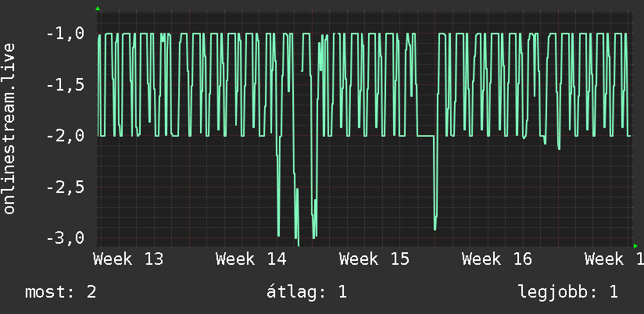The width and height of the screenshot is (644, 314).
Task: Select the partially visible last Week label
Action: pos(614,259)
